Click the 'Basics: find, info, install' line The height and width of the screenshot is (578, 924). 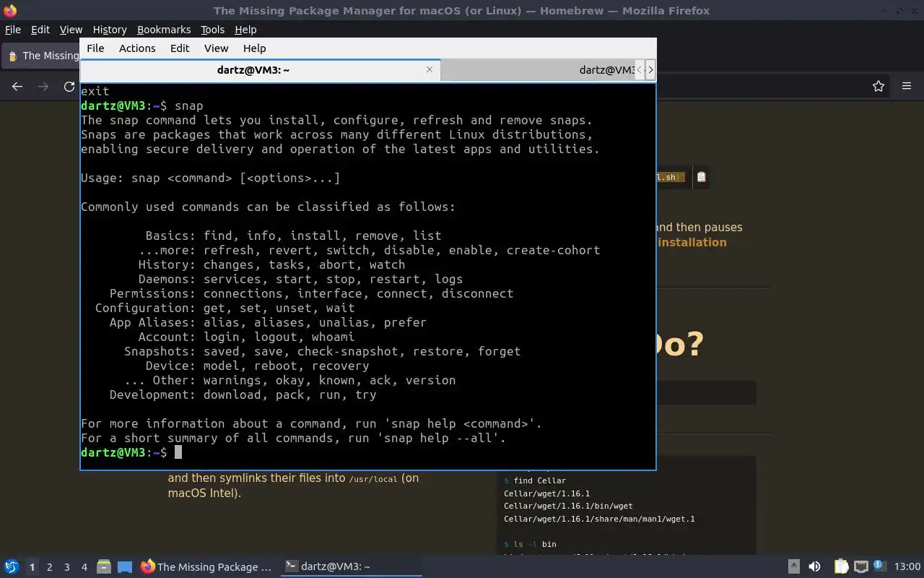point(293,236)
